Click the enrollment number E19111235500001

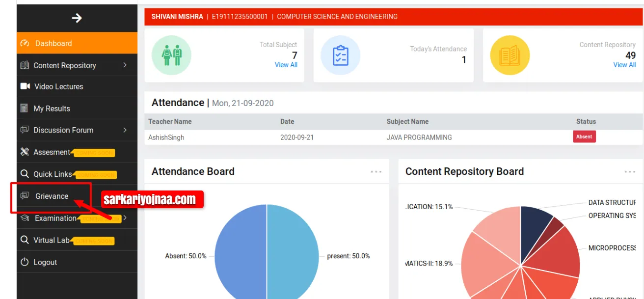click(x=240, y=17)
